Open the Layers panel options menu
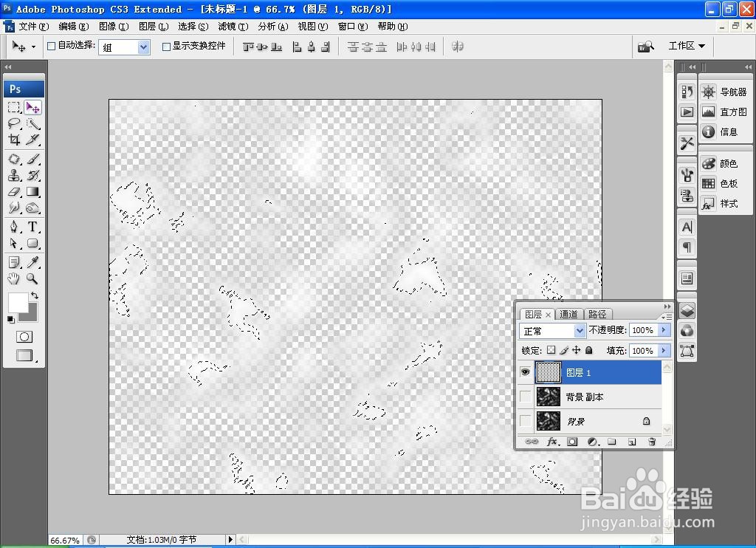 coord(667,316)
